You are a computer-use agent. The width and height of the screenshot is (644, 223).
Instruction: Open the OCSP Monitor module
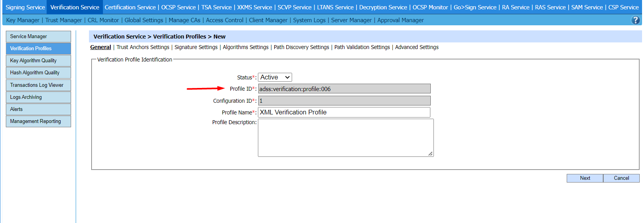pos(430,7)
